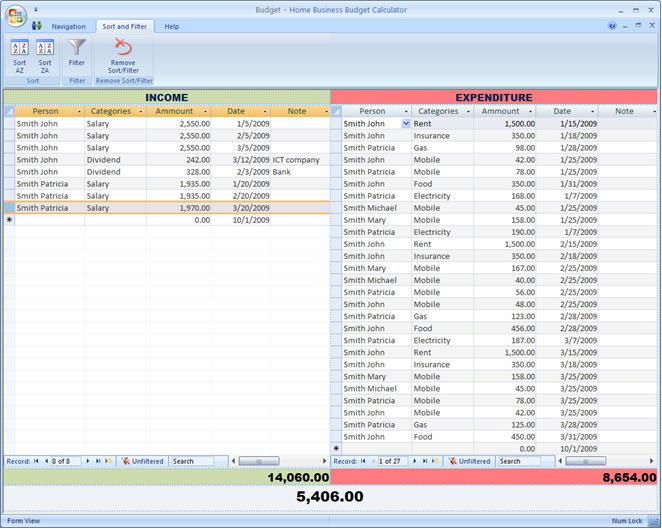This screenshot has height=529, width=662.
Task: Click the Remove Sort/Filter icon
Action: tap(123, 46)
